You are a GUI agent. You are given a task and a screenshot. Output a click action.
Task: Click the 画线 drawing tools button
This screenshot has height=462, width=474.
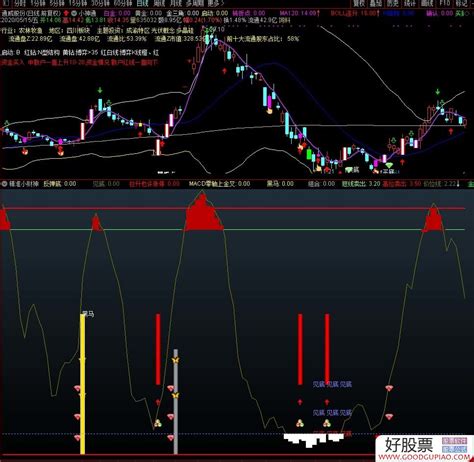pyautogui.click(x=427, y=3)
